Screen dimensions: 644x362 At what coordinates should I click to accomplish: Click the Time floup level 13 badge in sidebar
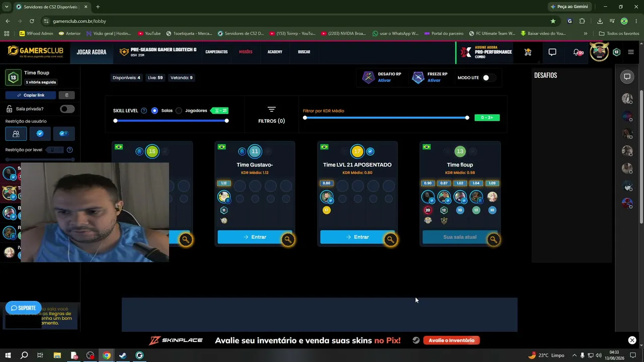[13, 77]
